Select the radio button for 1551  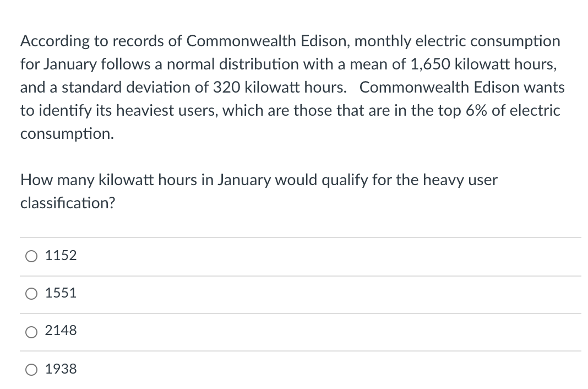coord(31,294)
